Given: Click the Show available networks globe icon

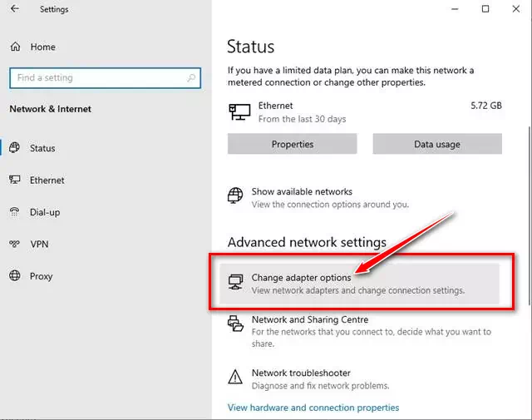Looking at the screenshot, I should coord(235,195).
